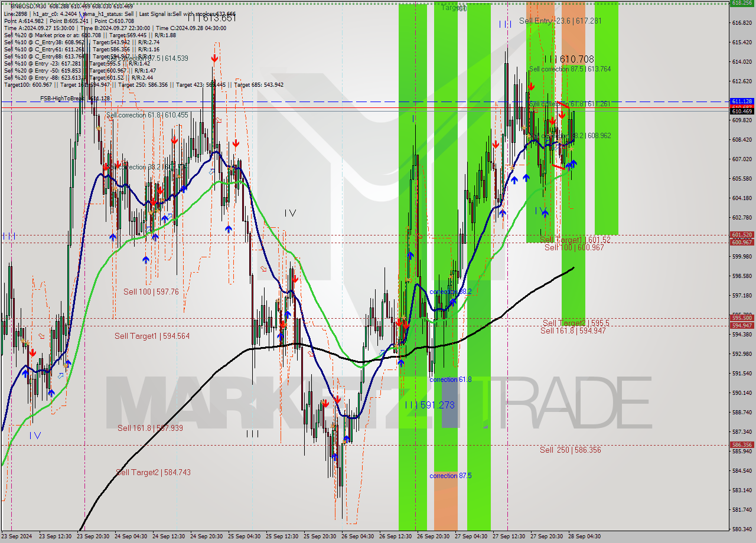Click the 'correction 61.8' blue label
This screenshot has height=543, width=756.
[x=451, y=380]
